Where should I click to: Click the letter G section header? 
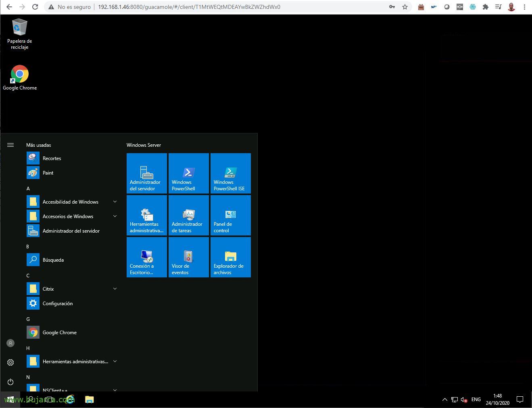click(28, 319)
